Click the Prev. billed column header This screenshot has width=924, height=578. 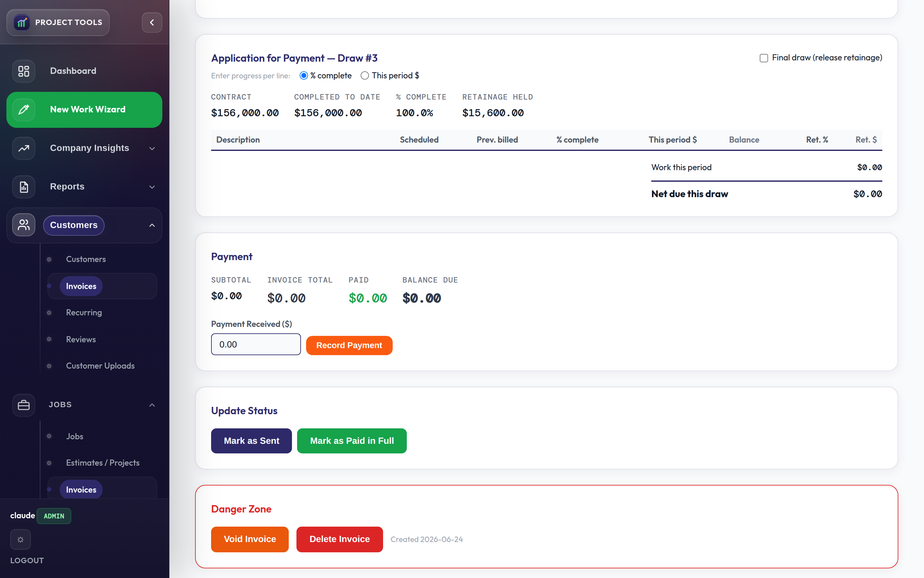[497, 140]
